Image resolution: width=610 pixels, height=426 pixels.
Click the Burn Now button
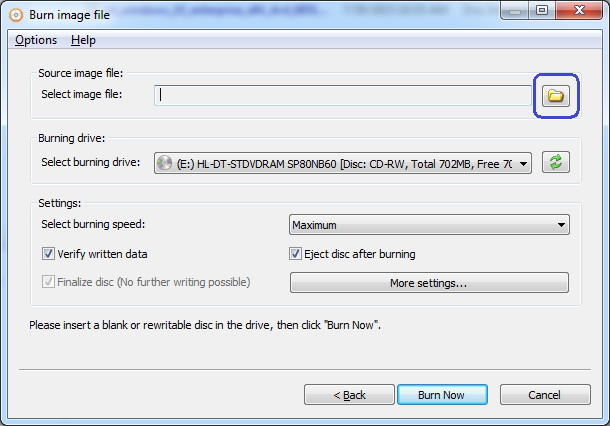442,395
